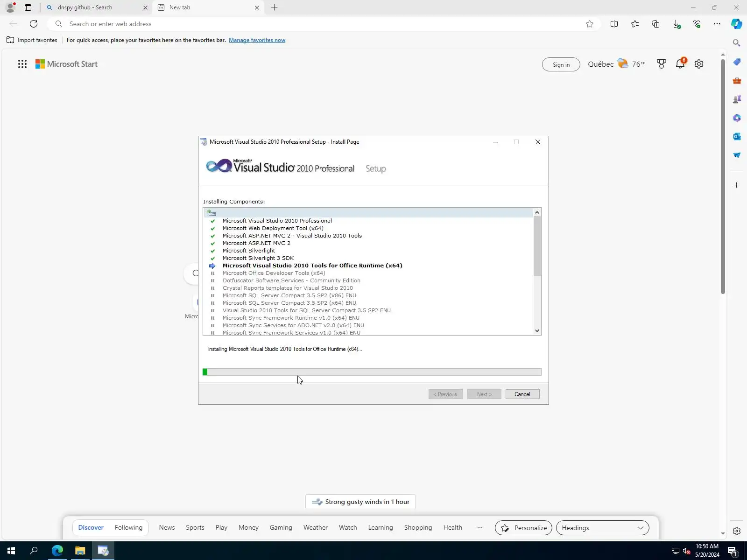
Task: Cancel the Visual Studio setup
Action: pos(522,394)
